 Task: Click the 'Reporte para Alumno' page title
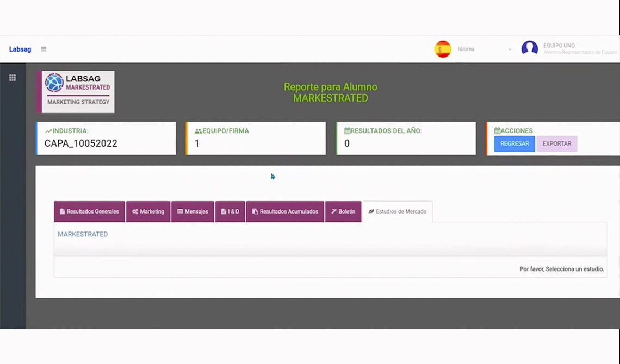[331, 87]
